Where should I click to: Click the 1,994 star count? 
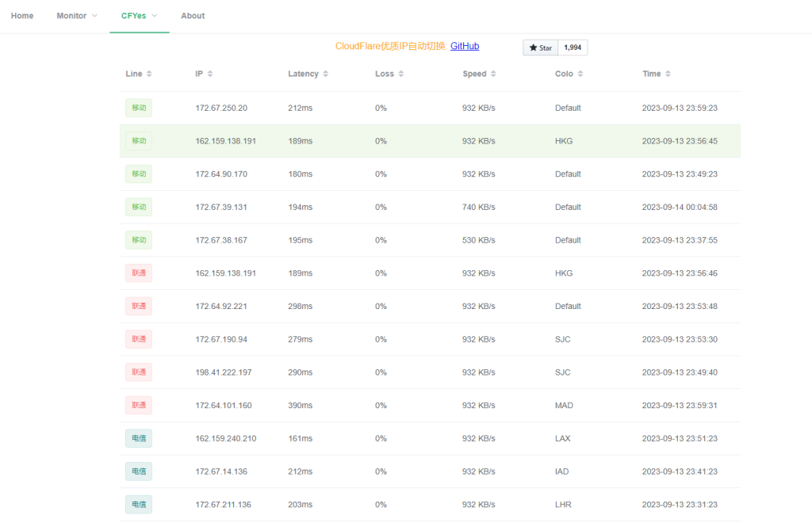pyautogui.click(x=573, y=48)
